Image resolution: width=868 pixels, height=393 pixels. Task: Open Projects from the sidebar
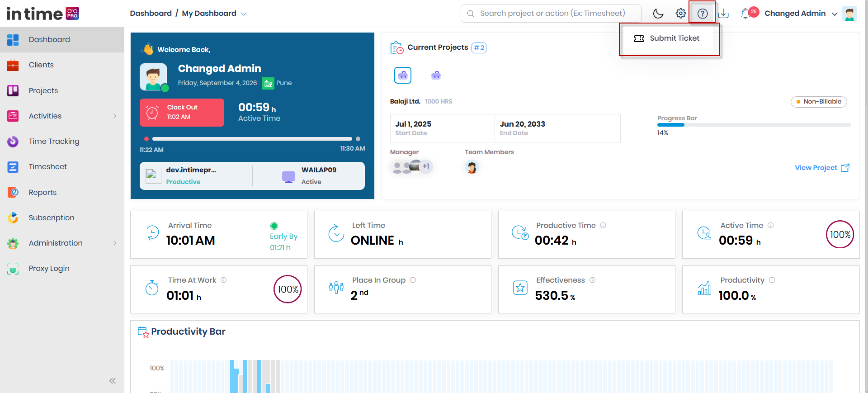pyautogui.click(x=62, y=90)
